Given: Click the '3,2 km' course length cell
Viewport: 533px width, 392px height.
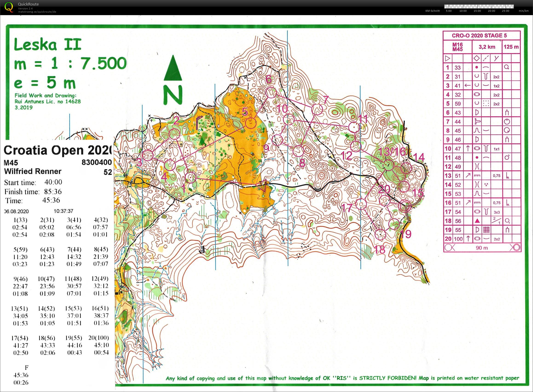Looking at the screenshot, I should pos(487,47).
